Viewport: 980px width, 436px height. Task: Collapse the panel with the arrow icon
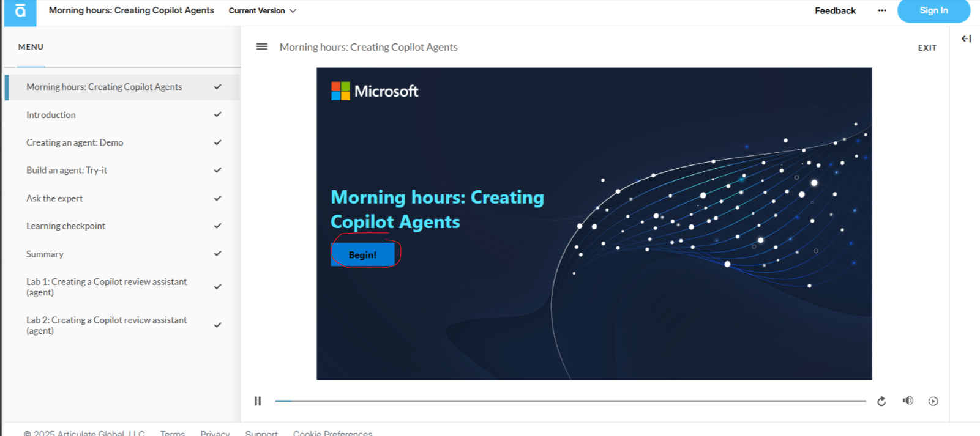click(x=966, y=39)
